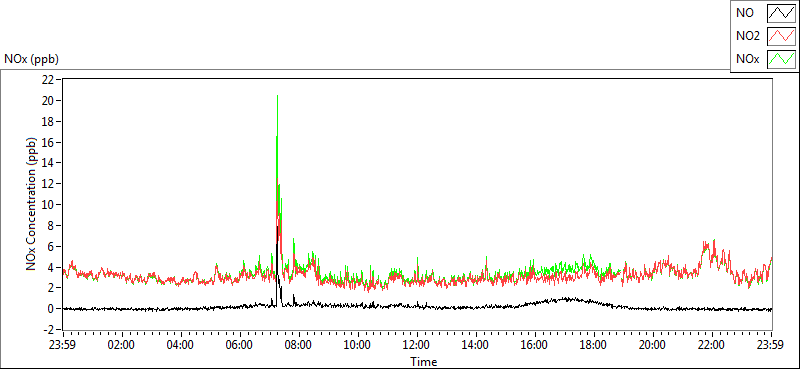The width and height of the screenshot is (800, 369).
Task: Click y-axis minimum value -2
Action: point(49,330)
